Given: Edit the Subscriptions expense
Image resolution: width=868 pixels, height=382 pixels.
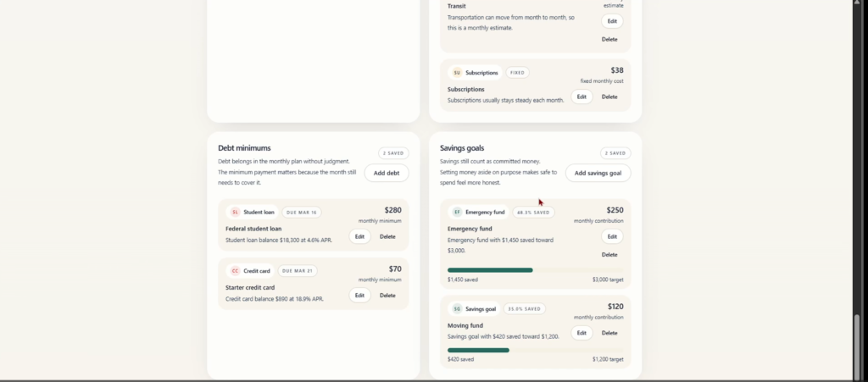Looking at the screenshot, I should [581, 97].
